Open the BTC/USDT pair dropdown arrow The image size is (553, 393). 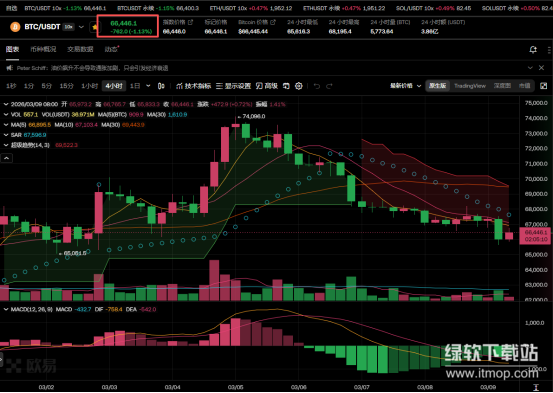[81, 27]
